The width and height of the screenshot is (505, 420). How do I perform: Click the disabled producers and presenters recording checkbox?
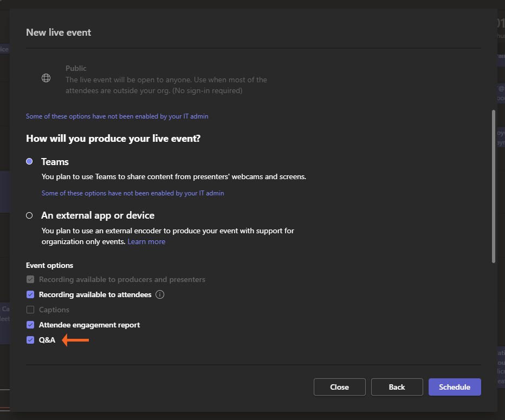30,280
